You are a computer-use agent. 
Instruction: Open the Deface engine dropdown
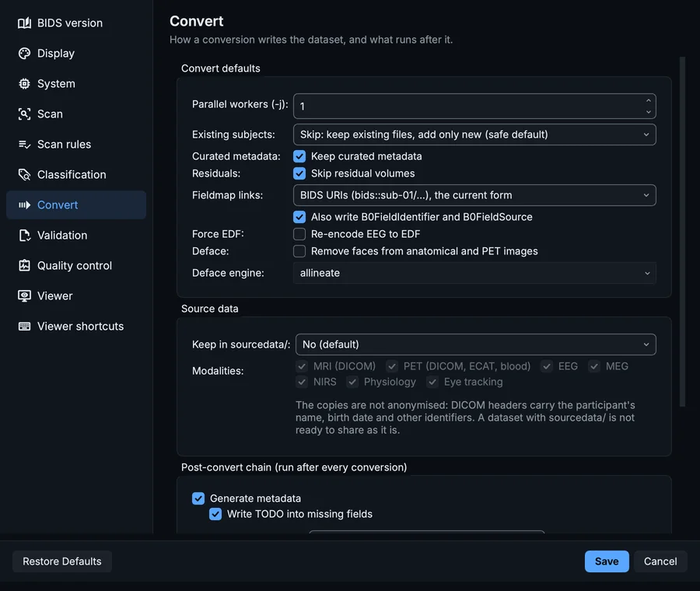(474, 273)
